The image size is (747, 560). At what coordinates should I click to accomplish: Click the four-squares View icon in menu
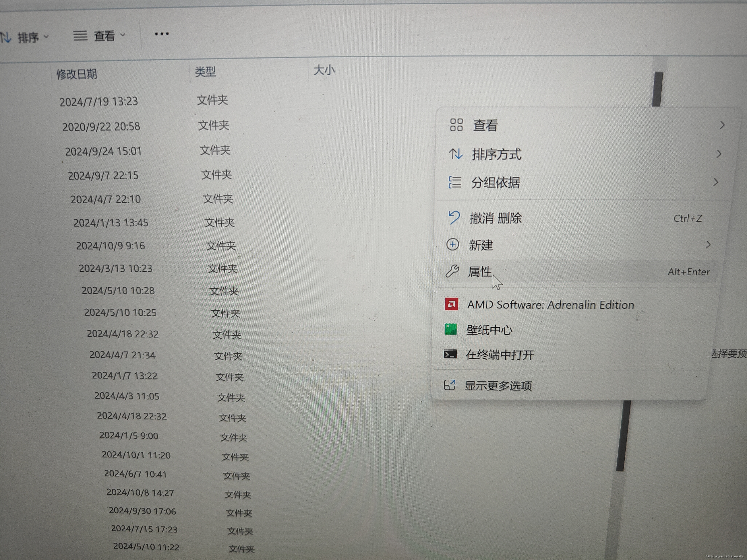coord(456,125)
